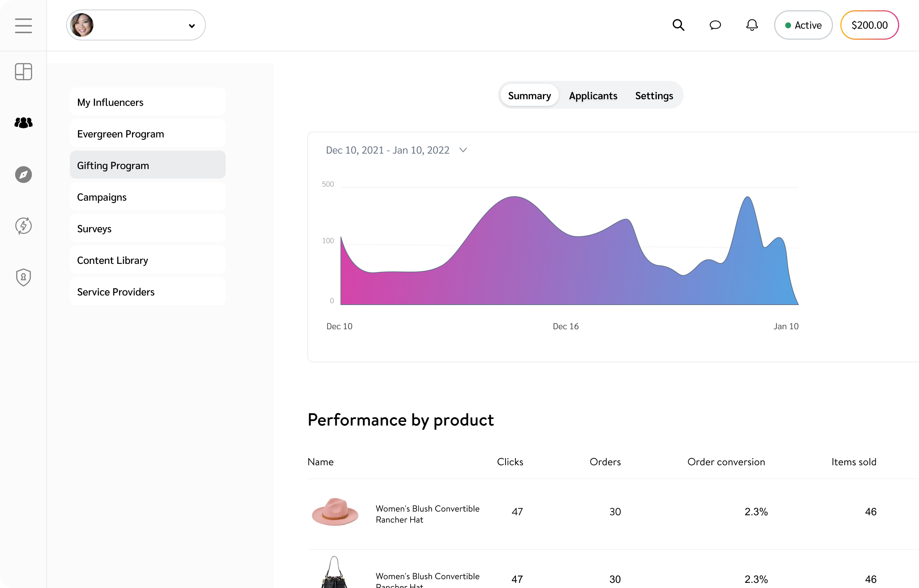Screen dimensions: 919x588
Task: Open the date range dropdown
Action: click(387, 150)
